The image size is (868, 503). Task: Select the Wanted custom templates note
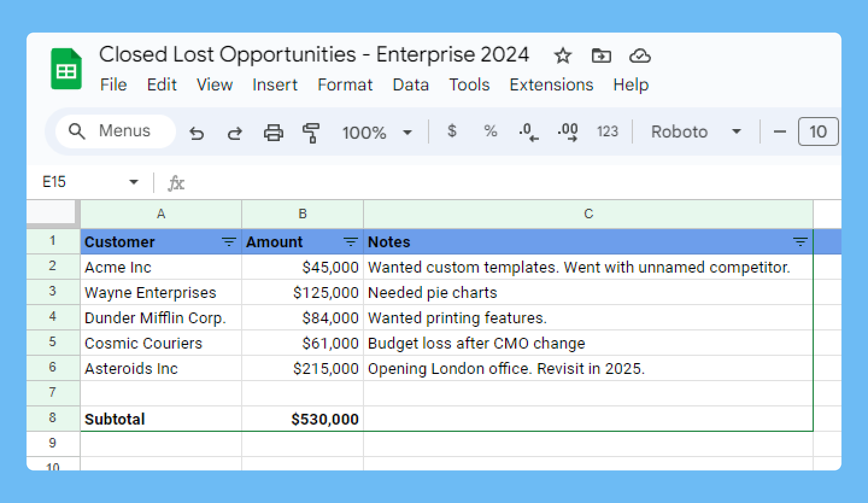coord(588,267)
